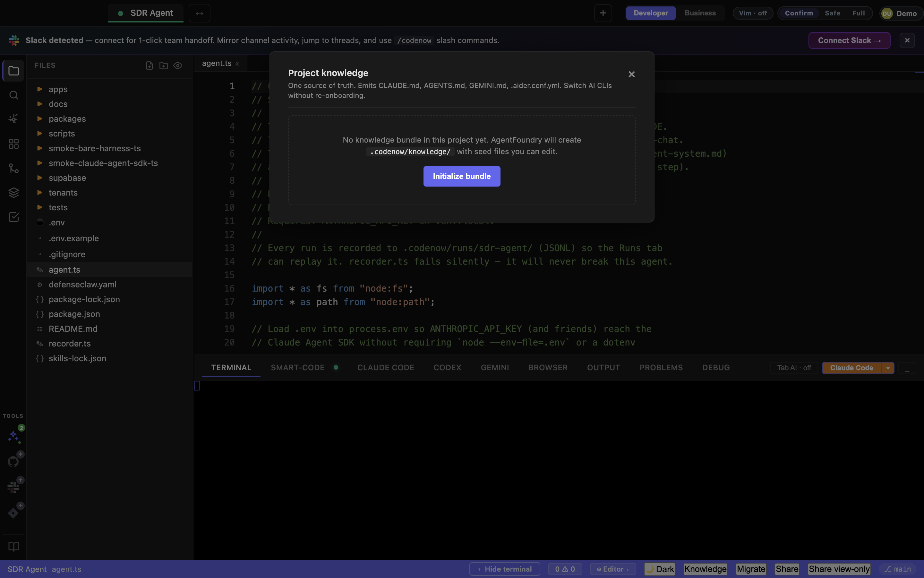The width and height of the screenshot is (924, 578).
Task: Open defenseclaw.yaml in file tree
Action: [x=109, y=285]
